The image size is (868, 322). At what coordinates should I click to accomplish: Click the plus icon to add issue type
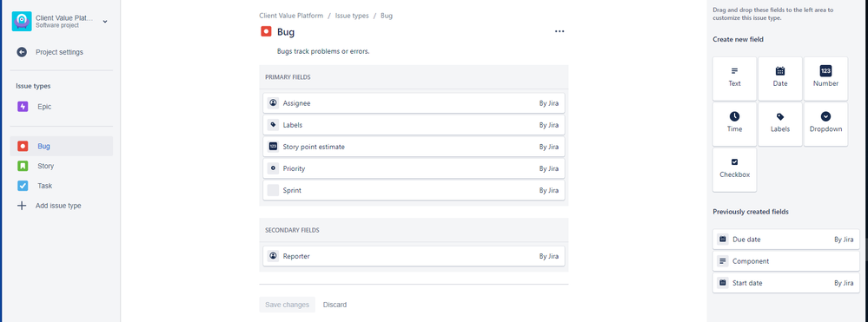pos(22,205)
